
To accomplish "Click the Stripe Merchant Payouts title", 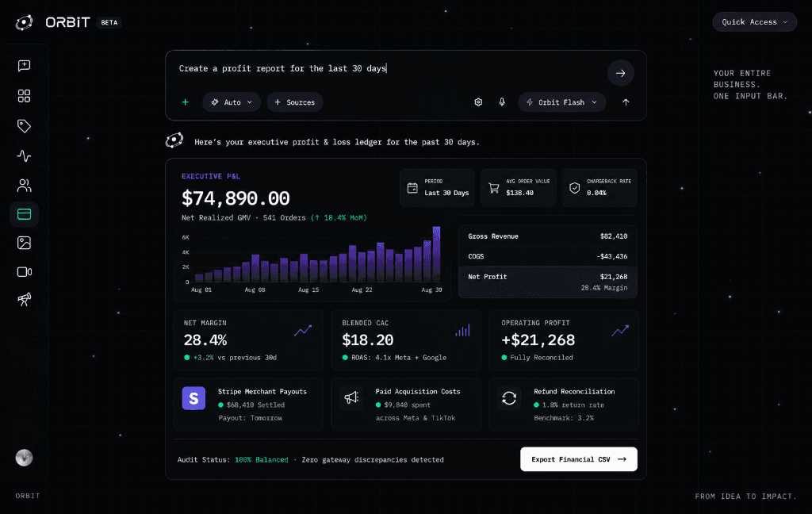I will click(x=262, y=392).
